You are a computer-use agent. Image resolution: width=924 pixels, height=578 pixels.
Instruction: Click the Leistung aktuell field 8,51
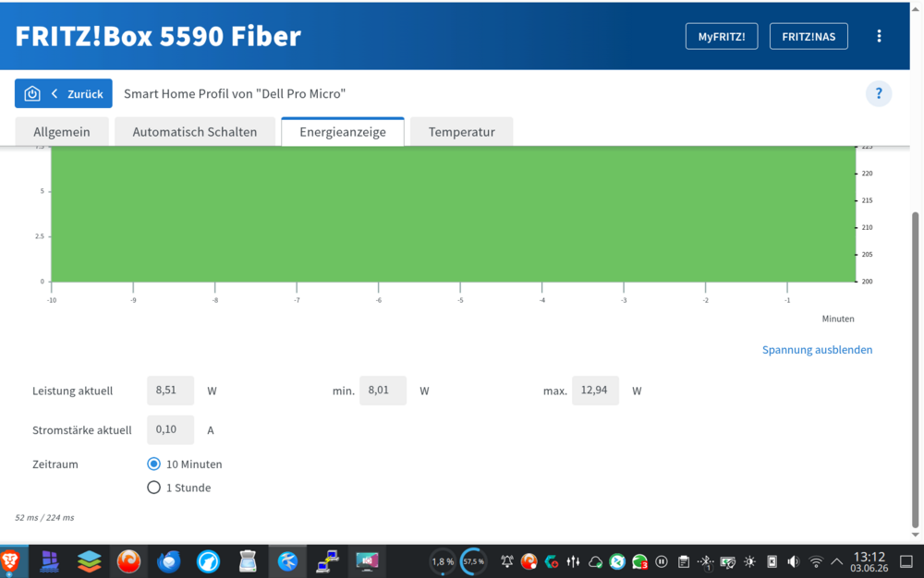click(x=170, y=391)
